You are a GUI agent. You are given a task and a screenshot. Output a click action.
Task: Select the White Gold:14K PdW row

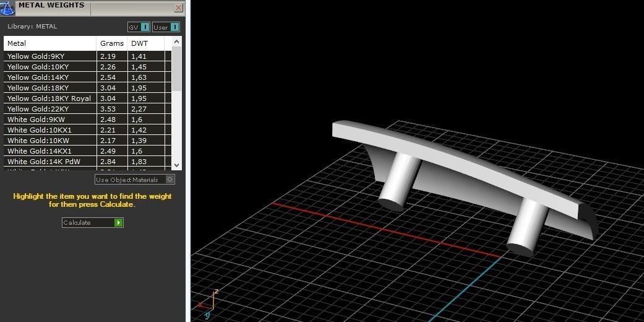click(x=87, y=162)
